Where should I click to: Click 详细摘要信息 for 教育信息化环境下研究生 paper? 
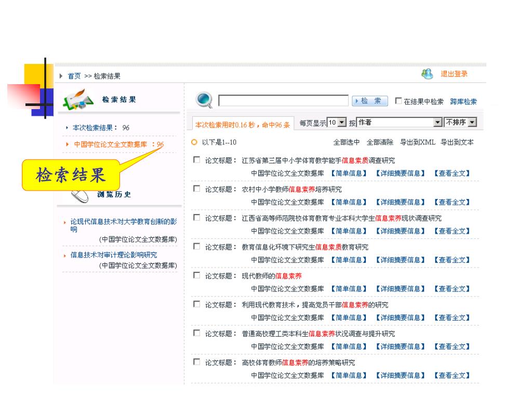tap(401, 260)
